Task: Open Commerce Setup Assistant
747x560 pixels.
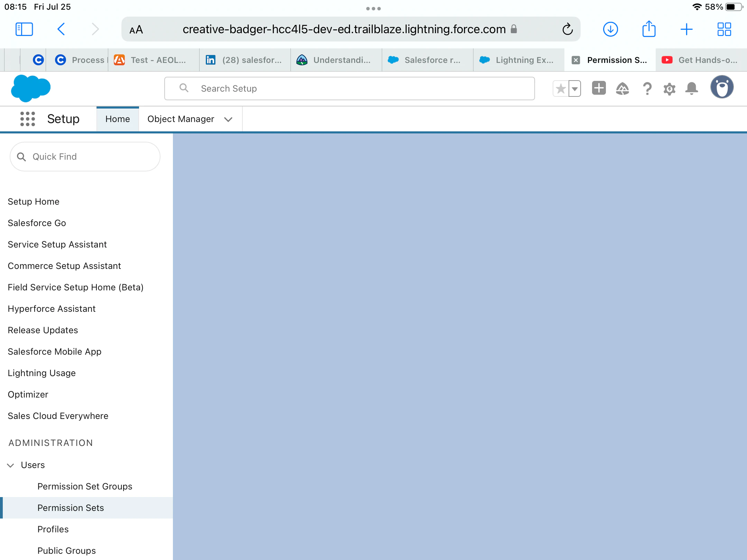Action: [x=64, y=266]
